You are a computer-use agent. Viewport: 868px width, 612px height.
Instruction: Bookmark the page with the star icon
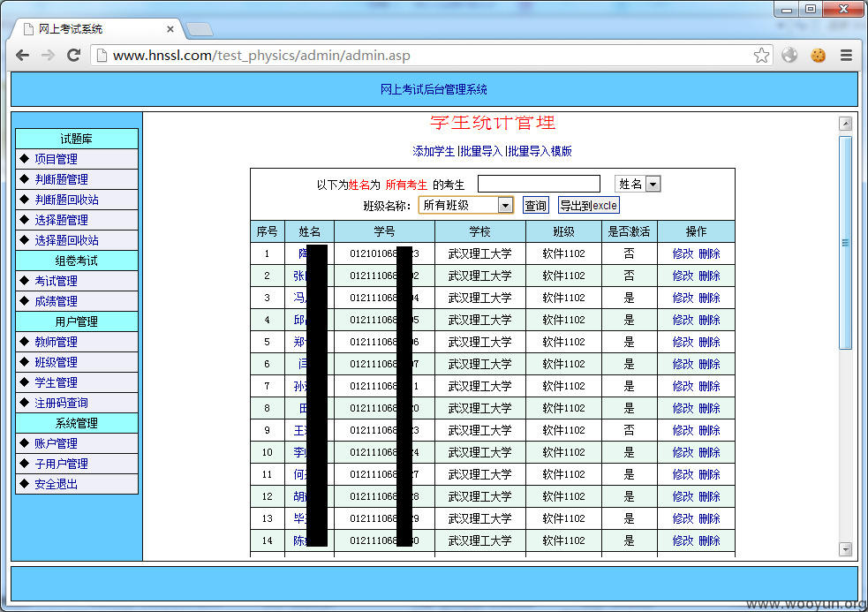click(761, 55)
